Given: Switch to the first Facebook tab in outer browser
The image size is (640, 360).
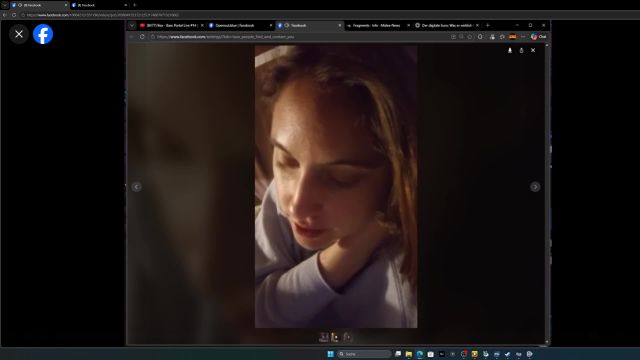Looking at the screenshot, I should [x=39, y=5].
